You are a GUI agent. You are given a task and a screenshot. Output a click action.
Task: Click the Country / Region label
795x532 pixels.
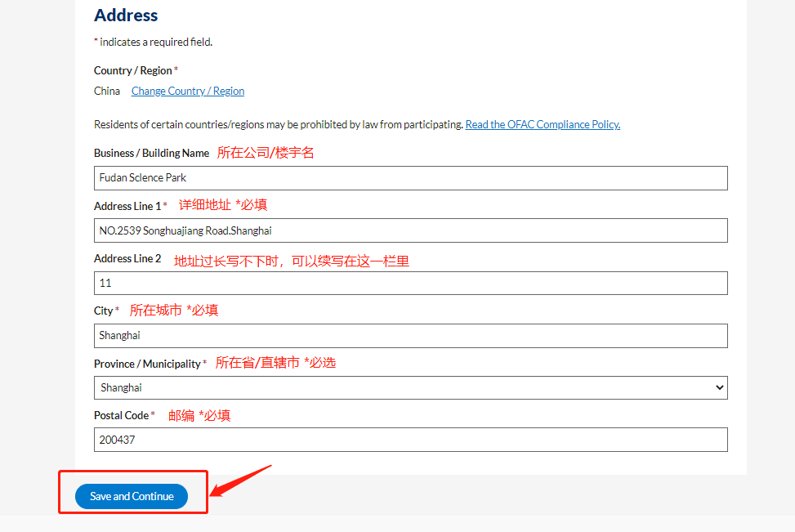[x=133, y=70]
